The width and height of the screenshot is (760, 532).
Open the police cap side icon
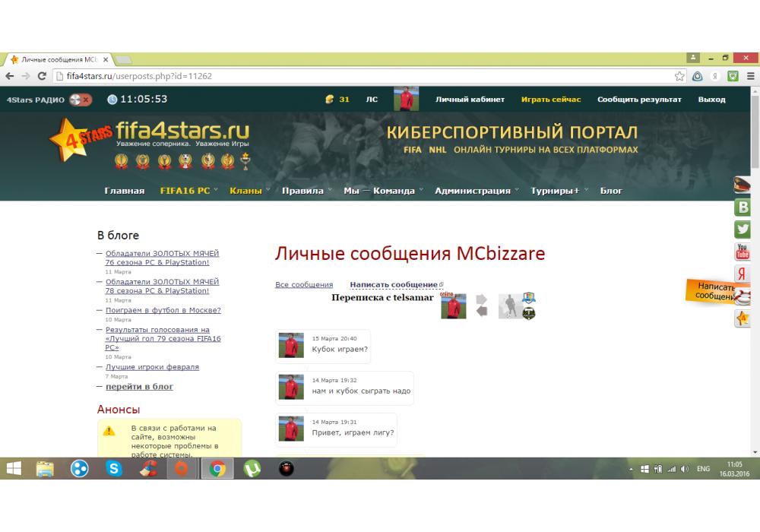click(742, 185)
